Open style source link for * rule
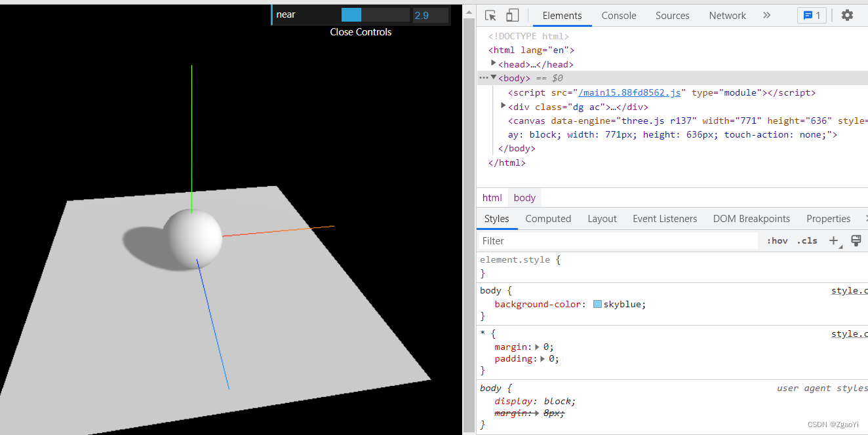The width and height of the screenshot is (868, 435). (849, 333)
